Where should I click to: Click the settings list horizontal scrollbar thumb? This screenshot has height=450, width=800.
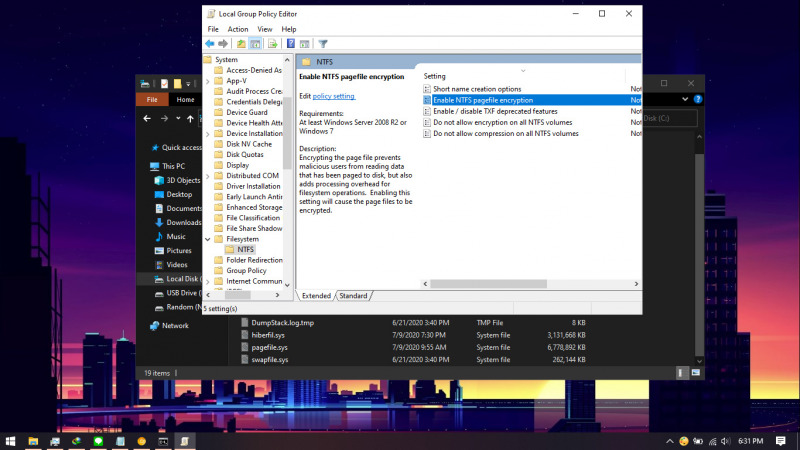(488, 284)
